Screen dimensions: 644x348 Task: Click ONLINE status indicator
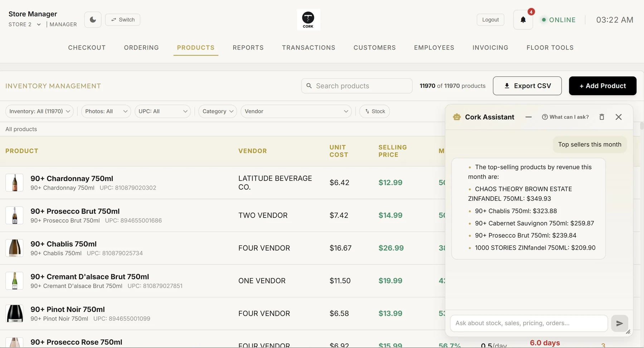558,20
